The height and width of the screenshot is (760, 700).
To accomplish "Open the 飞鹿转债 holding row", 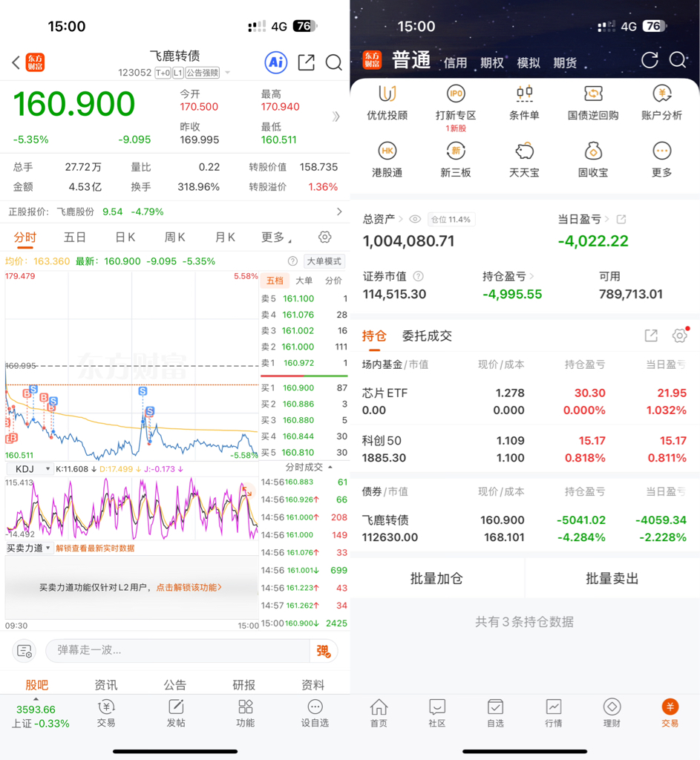I will tap(525, 528).
